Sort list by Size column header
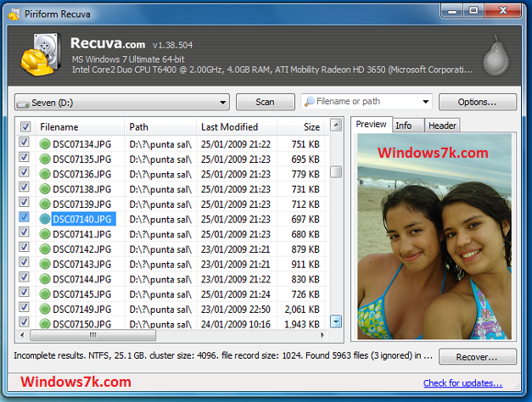The width and height of the screenshot is (532, 402). point(300,127)
